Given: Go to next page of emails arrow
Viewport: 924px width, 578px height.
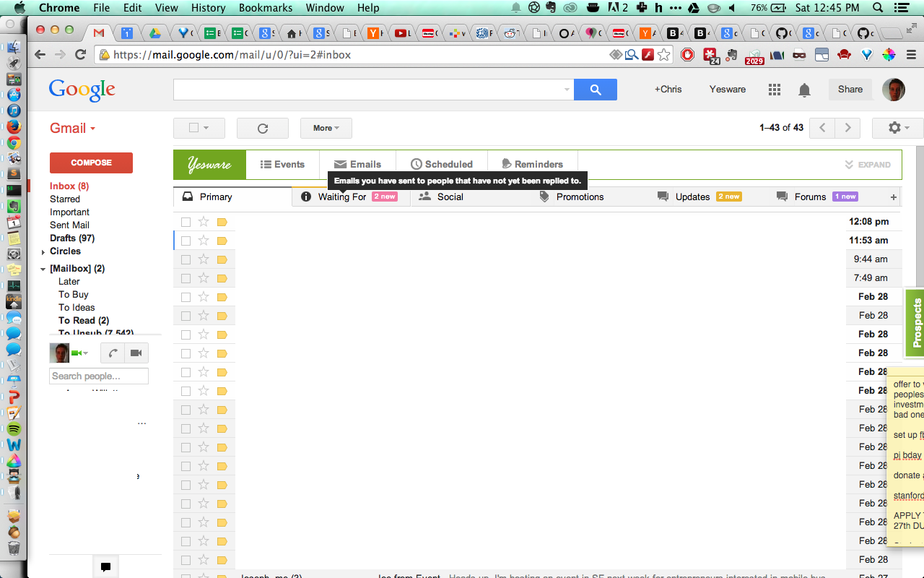Looking at the screenshot, I should coord(847,128).
